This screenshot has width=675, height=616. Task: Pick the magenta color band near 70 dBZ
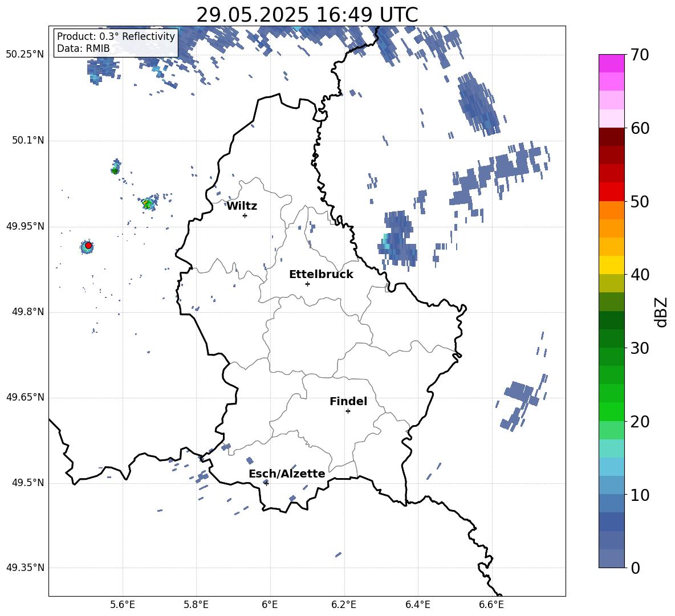coord(612,63)
